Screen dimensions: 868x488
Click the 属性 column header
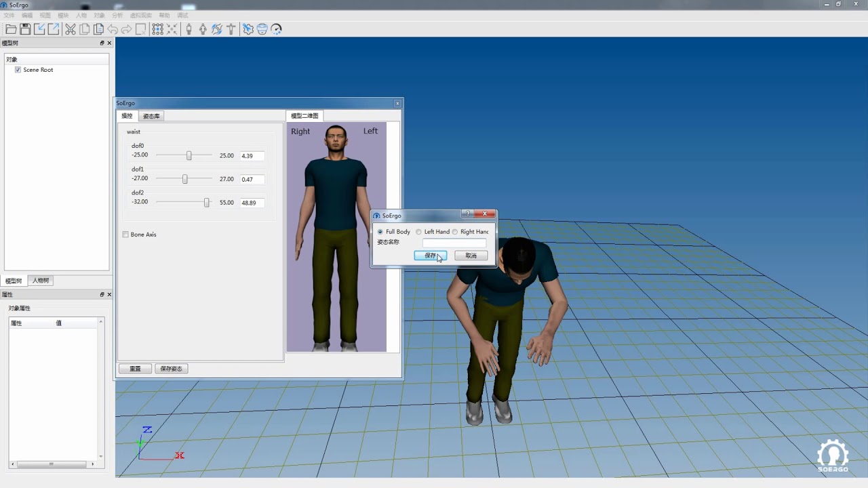coord(32,323)
